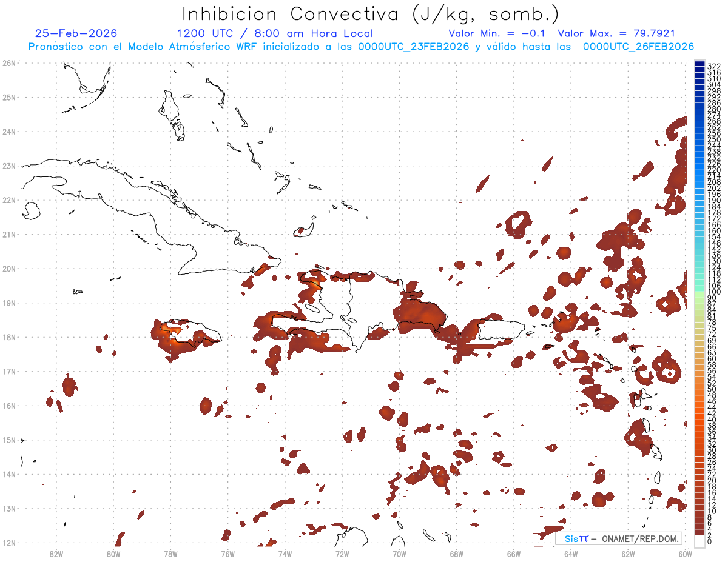The image size is (728, 562).
Task: Click the '24N' latitude label
Action: 8,132
